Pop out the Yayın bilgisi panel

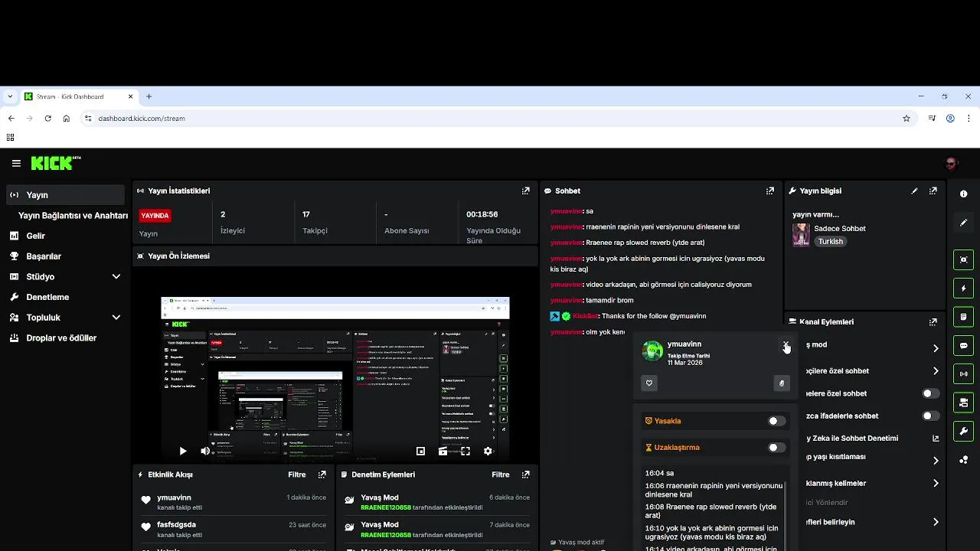933,191
